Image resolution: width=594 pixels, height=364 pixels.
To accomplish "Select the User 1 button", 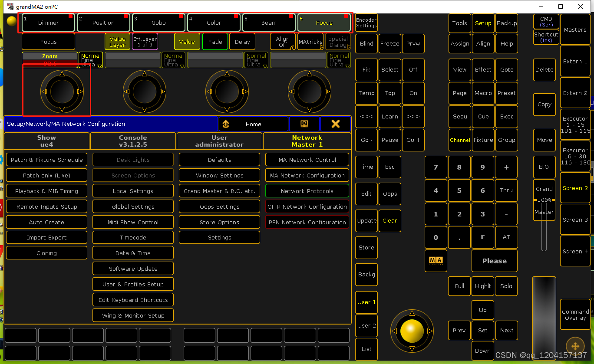I will (366, 302).
